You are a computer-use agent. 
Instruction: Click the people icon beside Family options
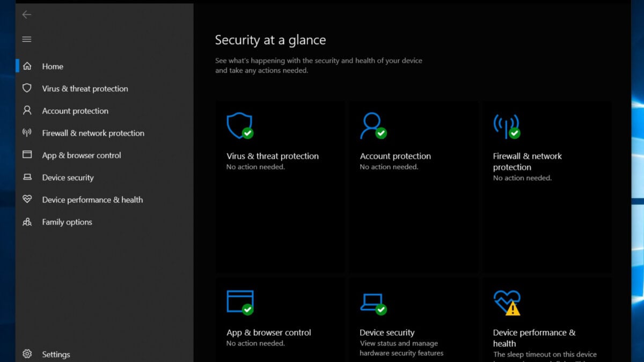(x=27, y=221)
